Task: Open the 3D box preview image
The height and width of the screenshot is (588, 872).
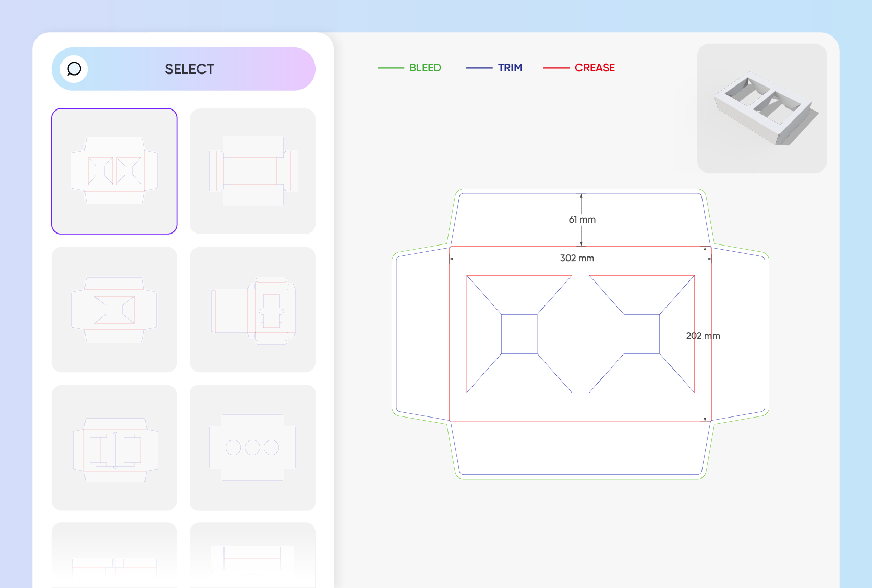Action: pos(762,108)
